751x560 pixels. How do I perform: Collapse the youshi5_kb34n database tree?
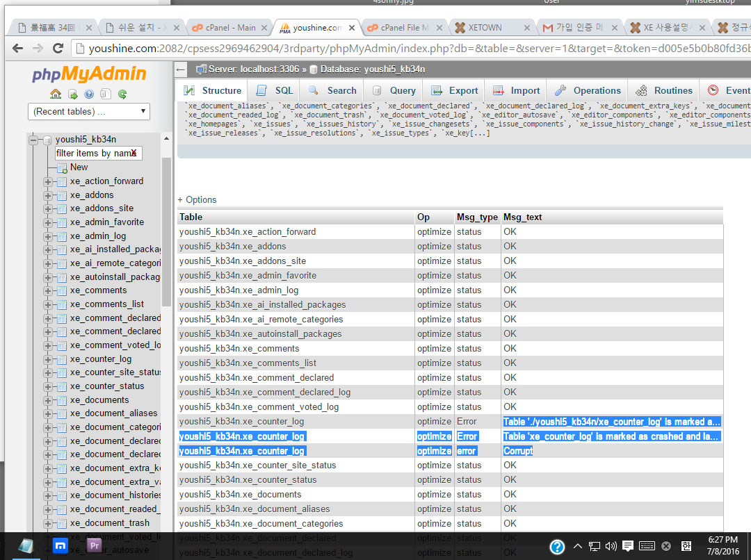(x=33, y=140)
